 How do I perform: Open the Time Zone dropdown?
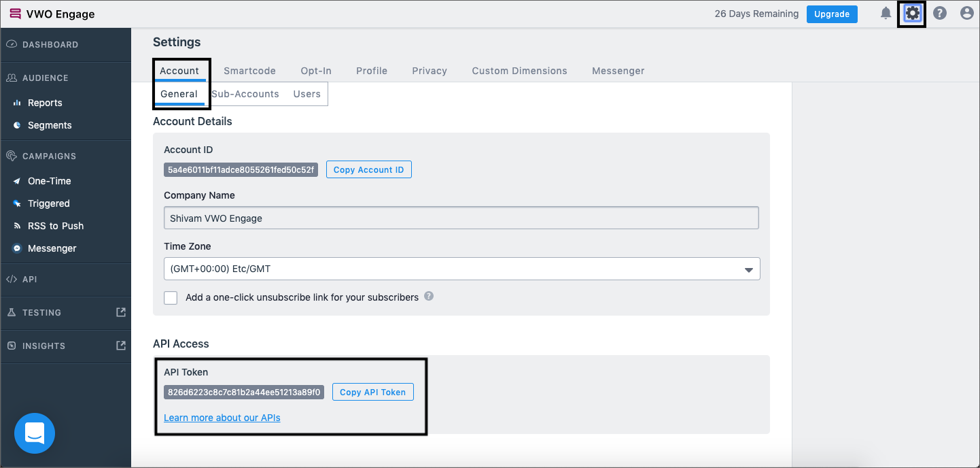click(x=462, y=269)
